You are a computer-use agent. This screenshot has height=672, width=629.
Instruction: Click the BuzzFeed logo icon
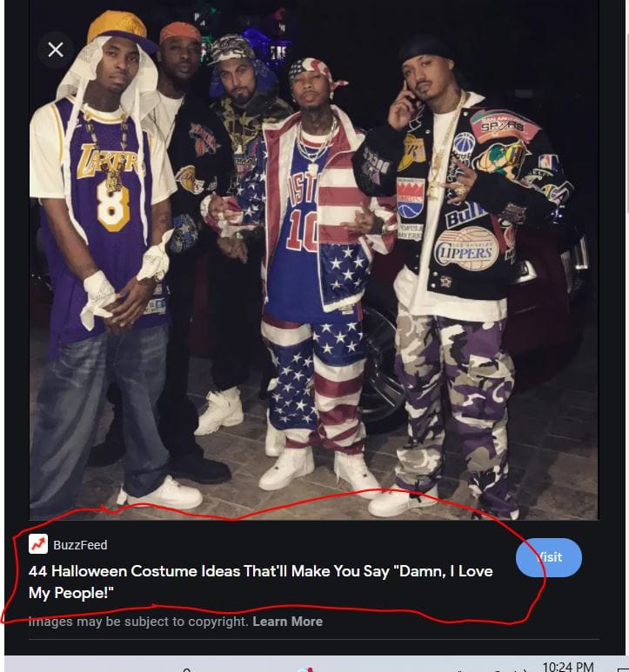pos(38,545)
